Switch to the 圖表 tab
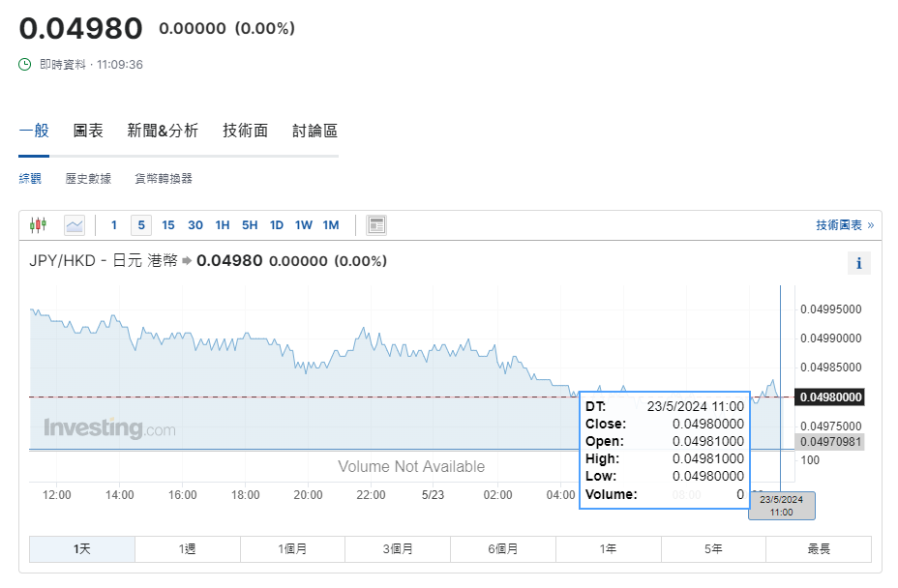 [x=88, y=131]
